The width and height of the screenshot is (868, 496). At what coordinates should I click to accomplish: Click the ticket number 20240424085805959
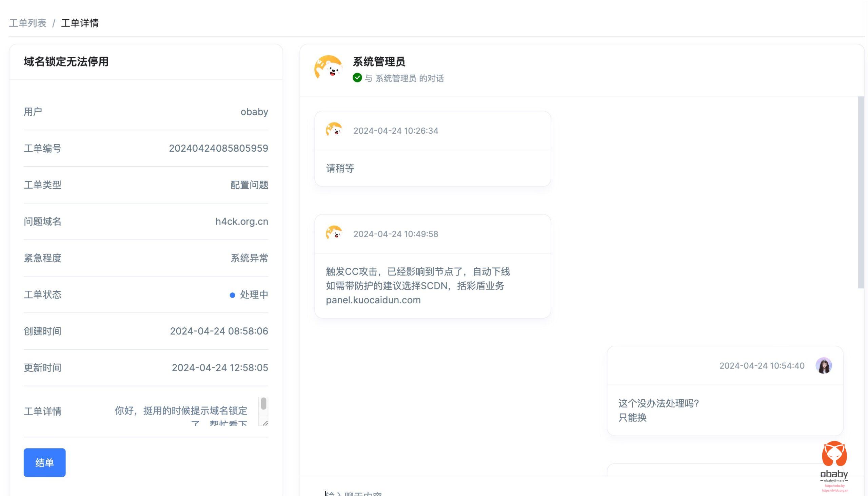pyautogui.click(x=218, y=148)
